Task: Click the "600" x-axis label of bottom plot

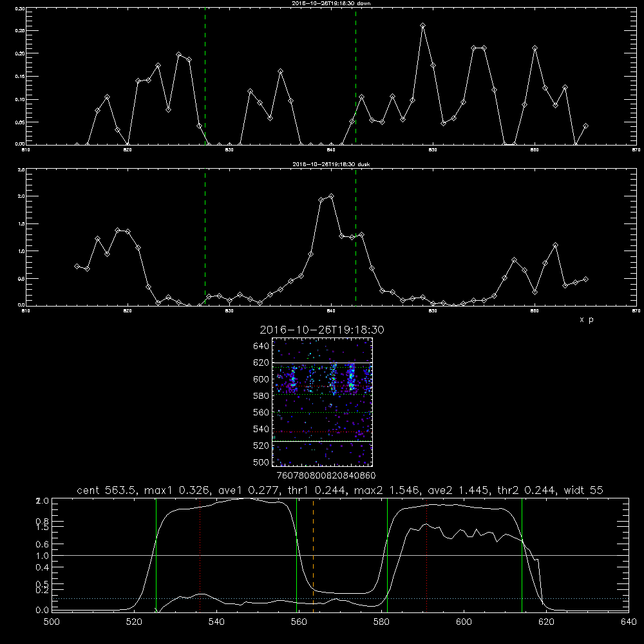Action: [x=464, y=622]
